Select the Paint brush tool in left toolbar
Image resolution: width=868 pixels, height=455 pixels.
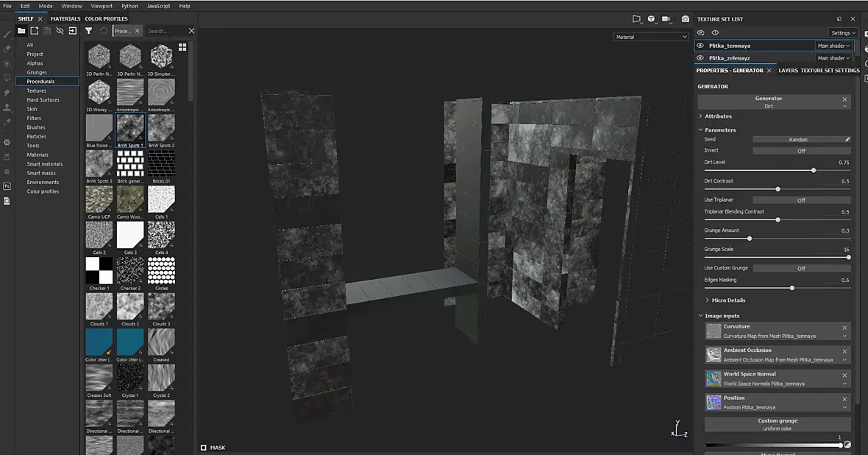(x=7, y=35)
